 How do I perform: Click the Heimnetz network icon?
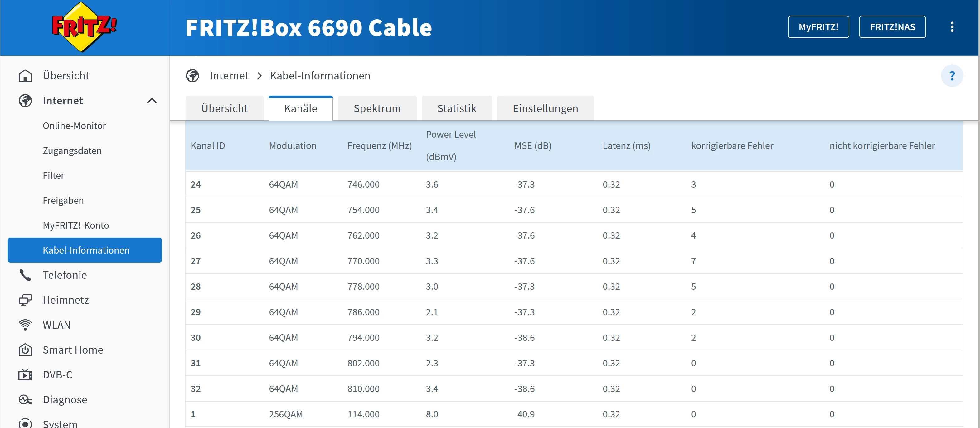tap(25, 300)
